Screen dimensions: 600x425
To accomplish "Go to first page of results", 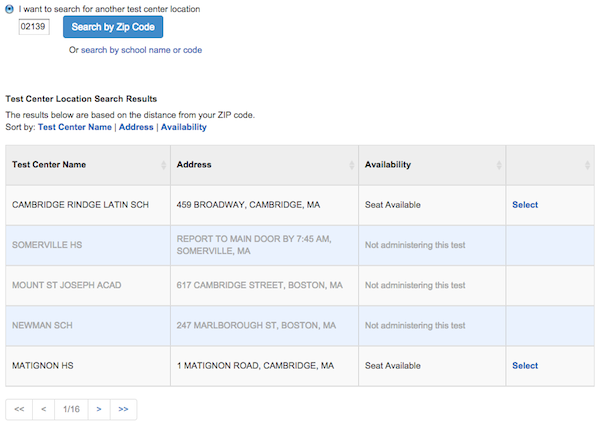I will tap(19, 409).
